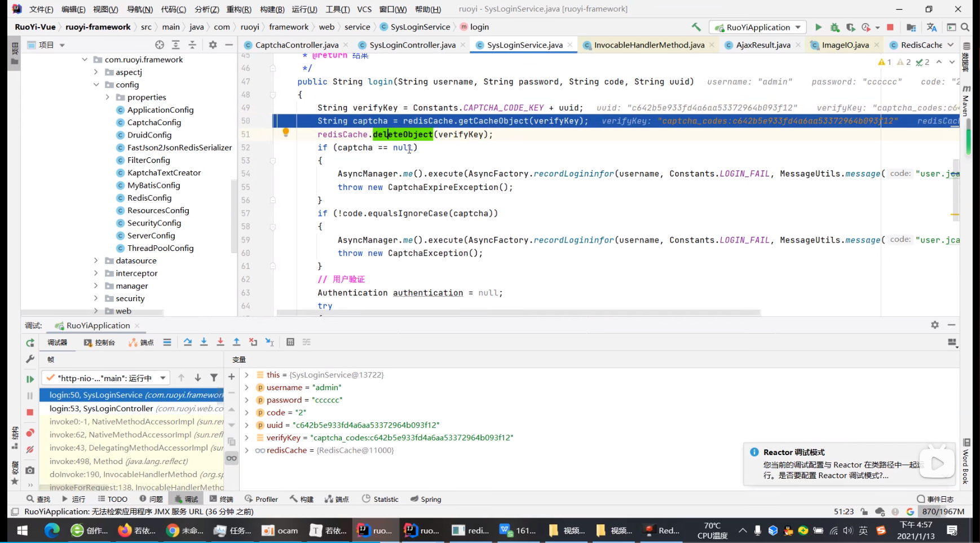Viewport: 980px width, 543px height.
Task: Open the Spring tool window
Action: click(426, 499)
